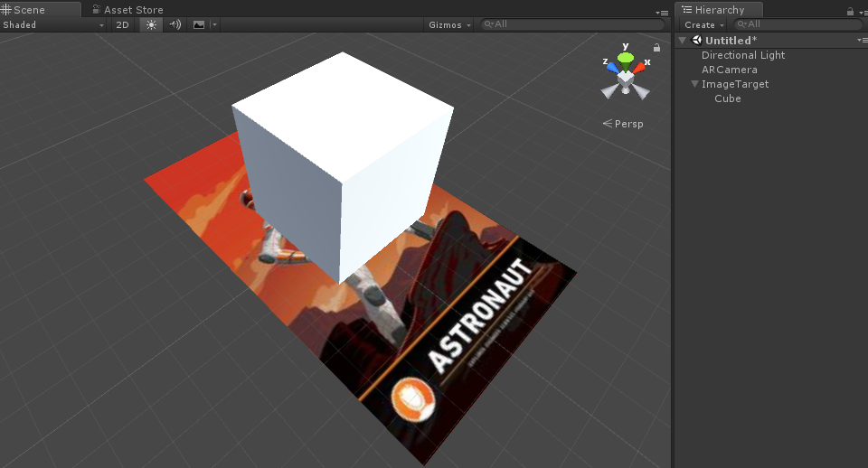868x468 pixels.
Task: Select Directional Light in Hierarchy
Action: tap(743, 55)
